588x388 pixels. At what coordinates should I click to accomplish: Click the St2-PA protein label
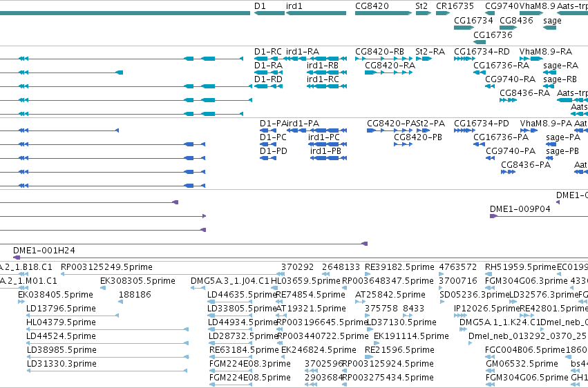pyautogui.click(x=430, y=124)
